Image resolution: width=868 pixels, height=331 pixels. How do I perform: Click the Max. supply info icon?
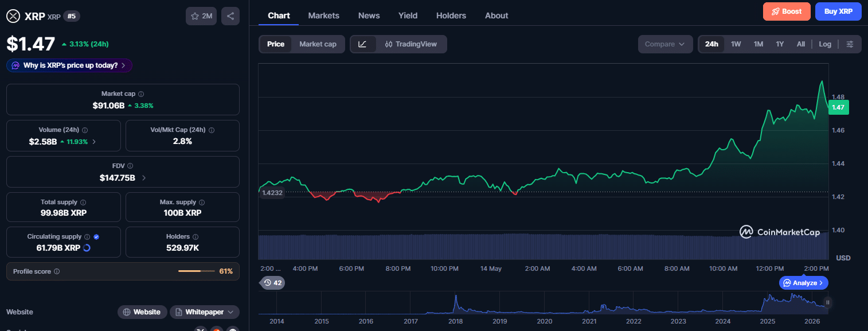[202, 203]
